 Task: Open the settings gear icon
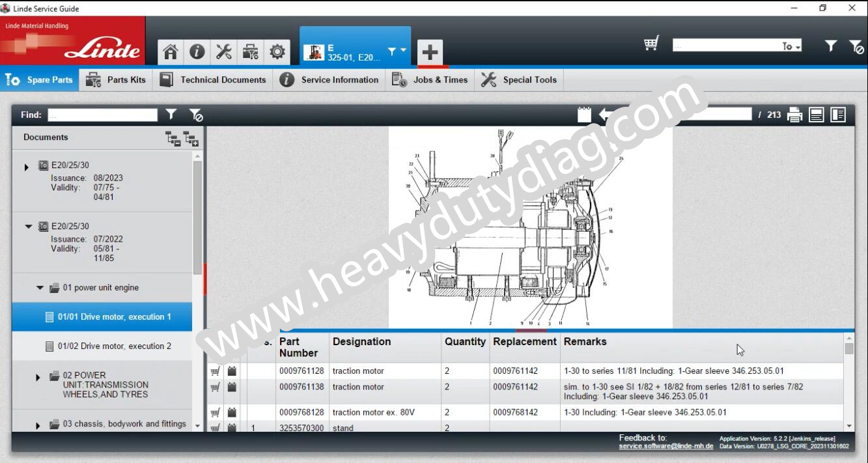277,51
